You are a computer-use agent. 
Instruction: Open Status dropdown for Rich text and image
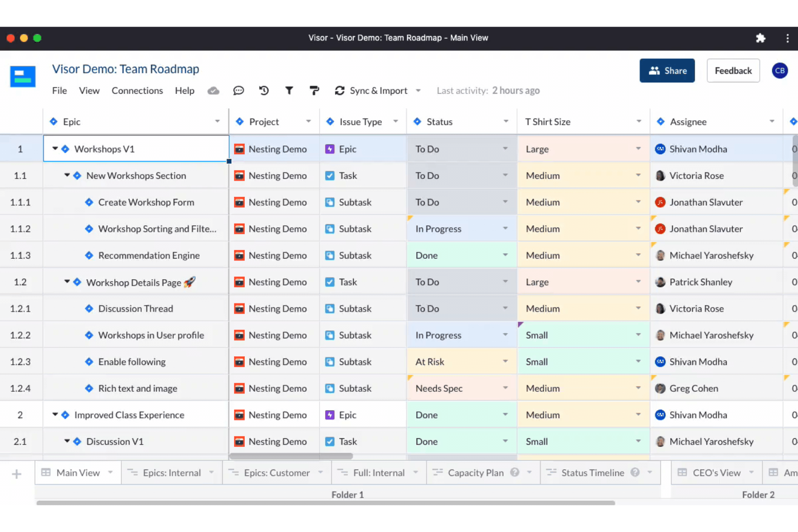505,388
